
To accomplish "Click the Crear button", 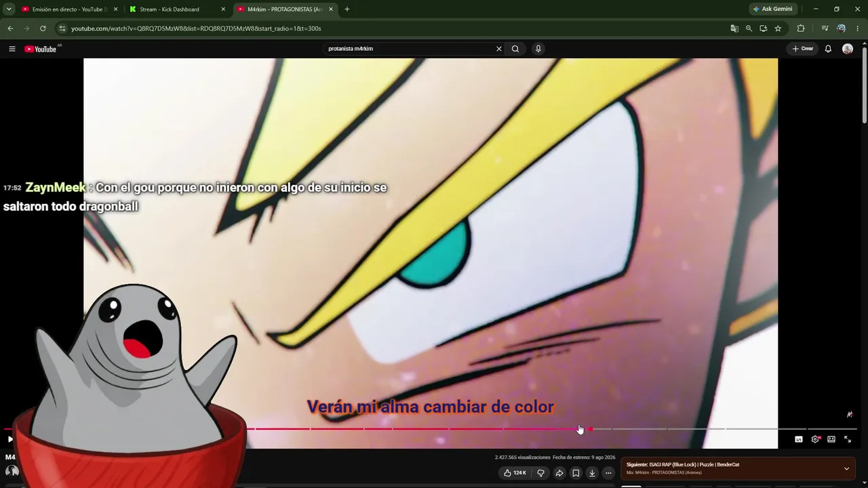I will coord(802,49).
